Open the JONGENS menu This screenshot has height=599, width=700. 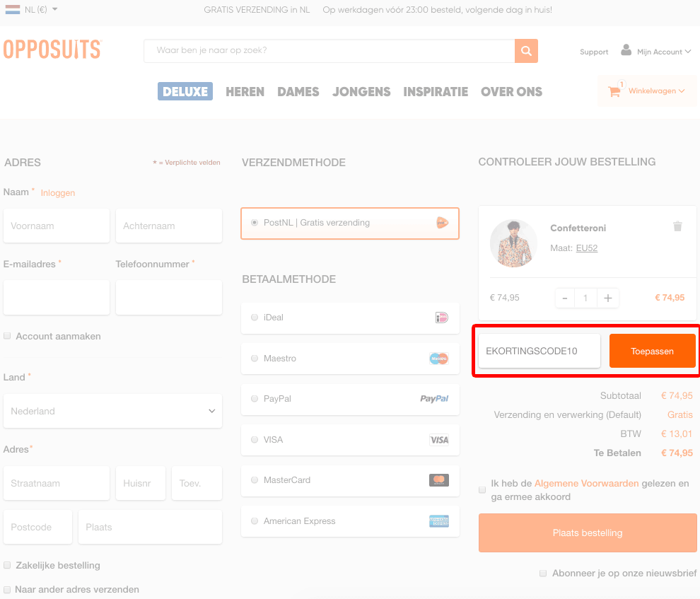point(361,91)
